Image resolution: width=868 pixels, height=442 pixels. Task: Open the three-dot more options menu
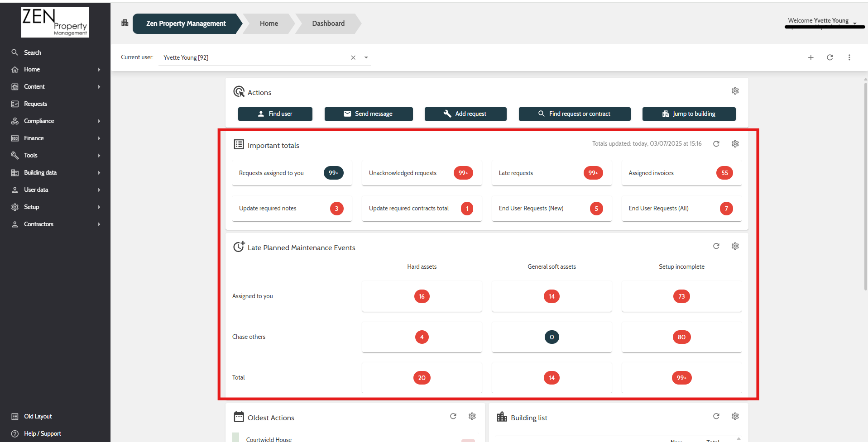coord(849,57)
